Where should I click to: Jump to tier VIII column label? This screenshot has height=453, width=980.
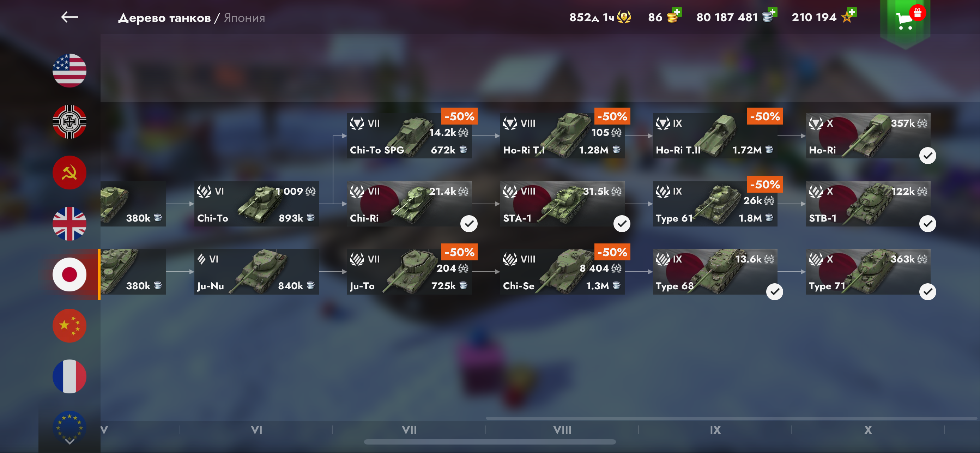[x=562, y=430]
